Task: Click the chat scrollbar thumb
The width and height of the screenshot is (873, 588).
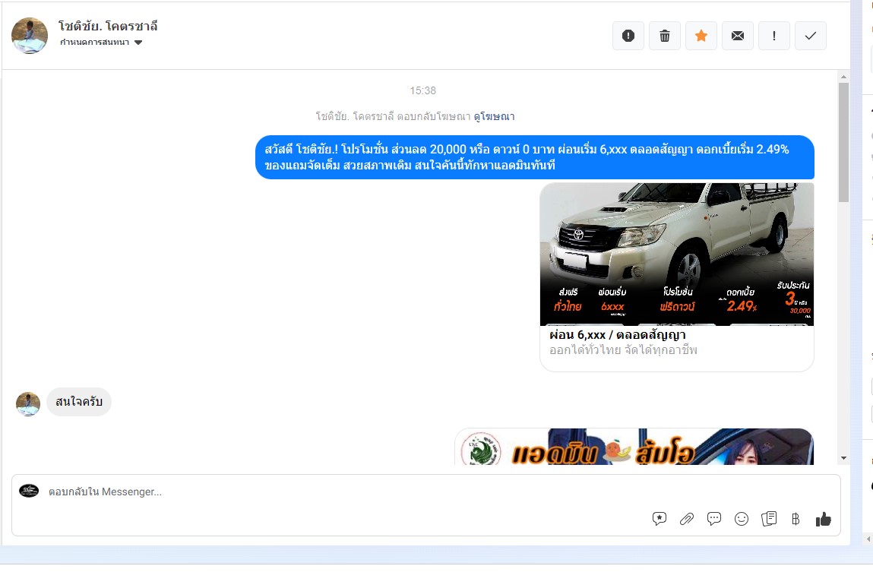Action: coord(843,142)
